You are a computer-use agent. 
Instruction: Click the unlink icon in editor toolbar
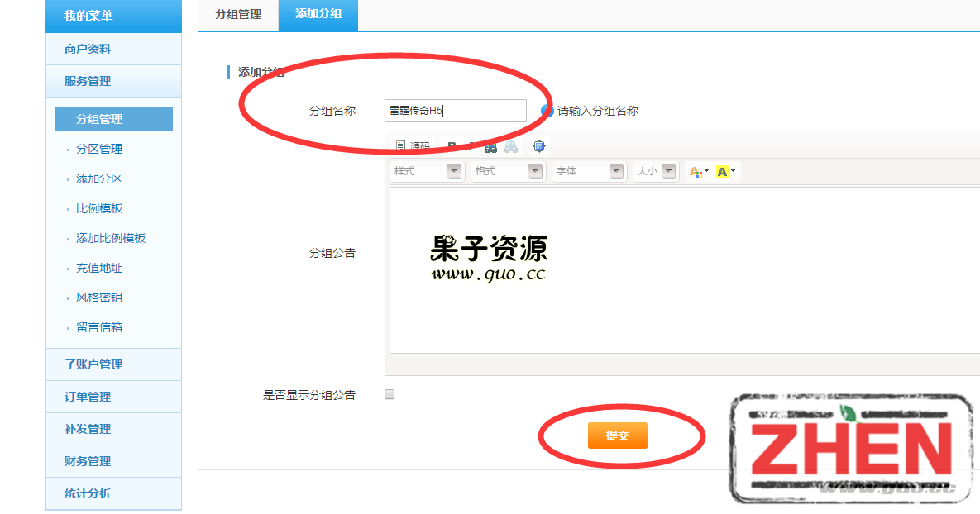point(511,146)
